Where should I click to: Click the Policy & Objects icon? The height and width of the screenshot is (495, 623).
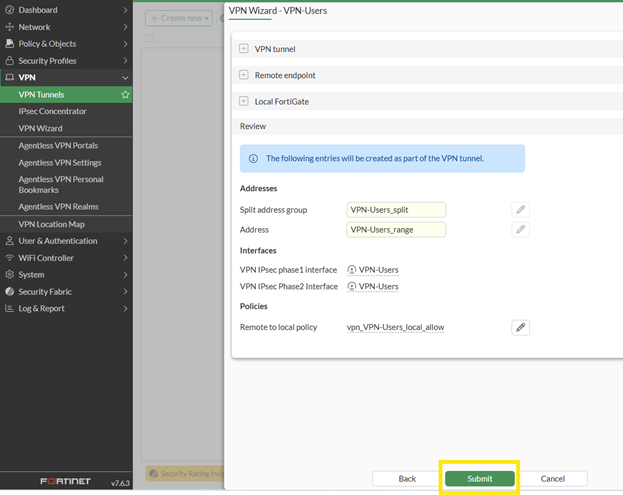pos(10,44)
